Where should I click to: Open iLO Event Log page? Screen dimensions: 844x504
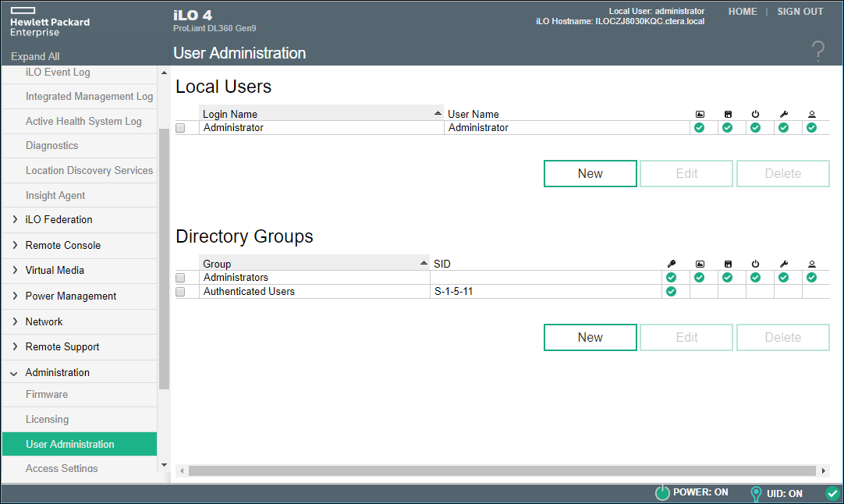[x=58, y=72]
